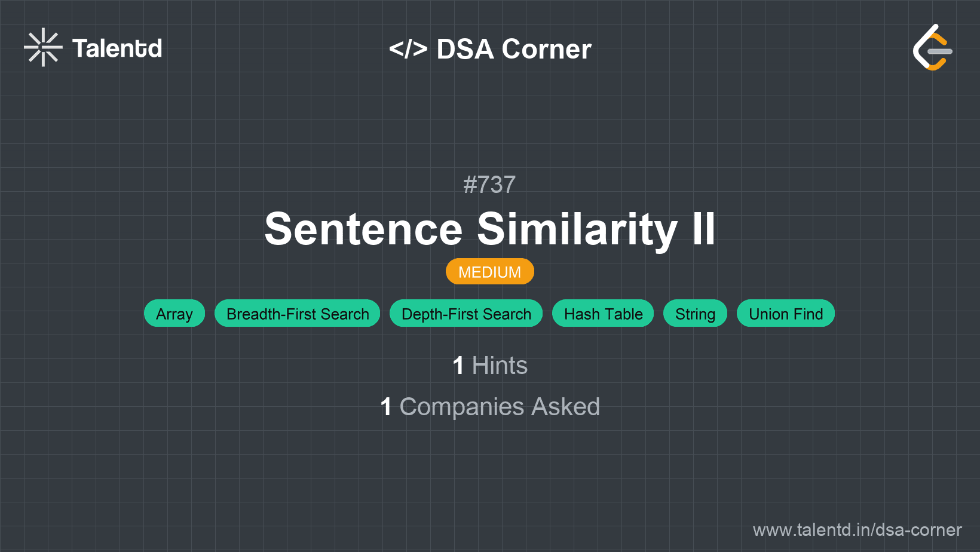Click the Talentd starburst logo icon
The height and width of the screenshot is (552, 980).
tap(43, 47)
